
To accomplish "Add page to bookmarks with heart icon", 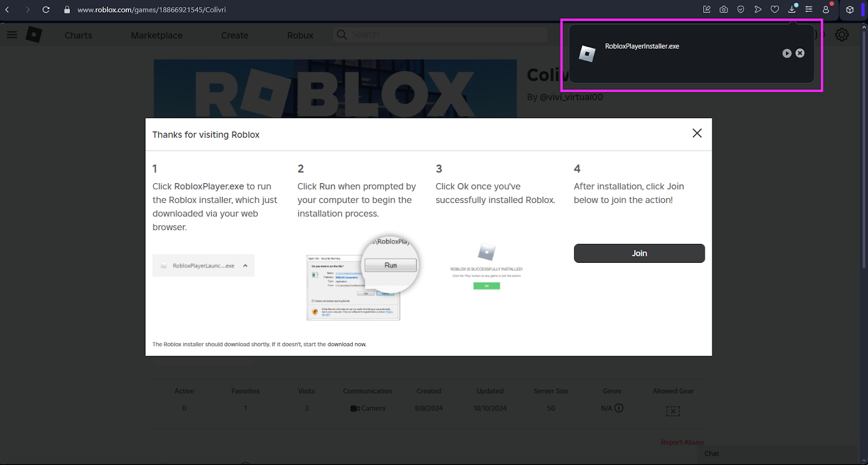I will [775, 9].
